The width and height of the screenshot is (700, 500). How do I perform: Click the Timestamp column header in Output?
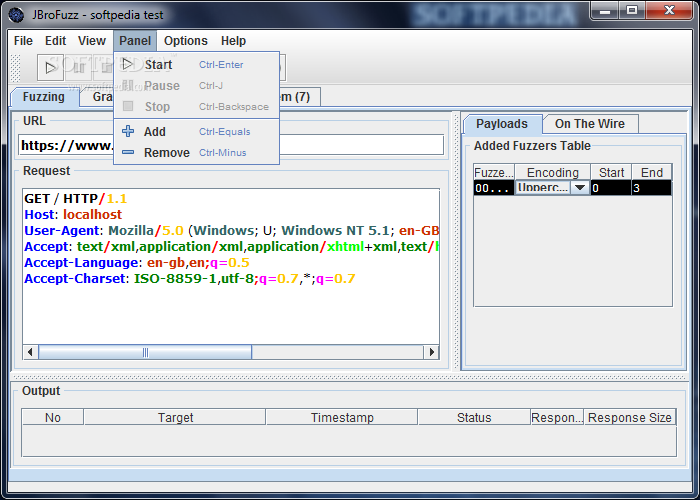pyautogui.click(x=342, y=417)
